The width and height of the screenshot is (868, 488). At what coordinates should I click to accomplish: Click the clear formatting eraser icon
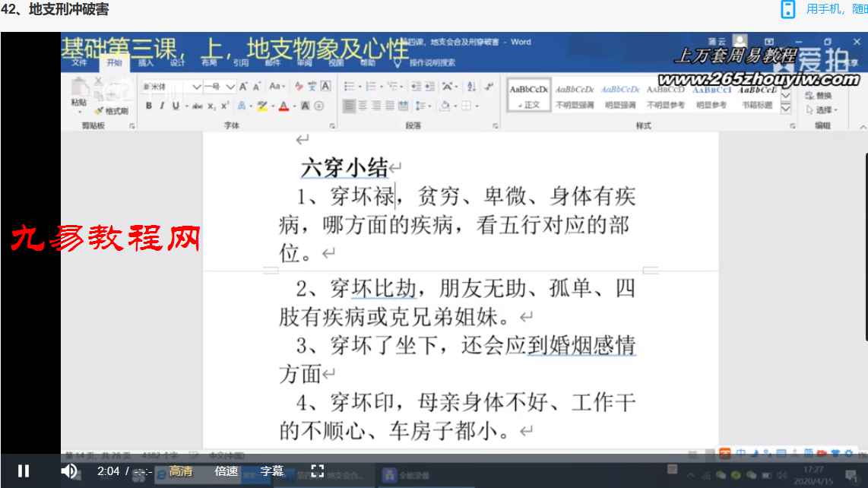(299, 87)
